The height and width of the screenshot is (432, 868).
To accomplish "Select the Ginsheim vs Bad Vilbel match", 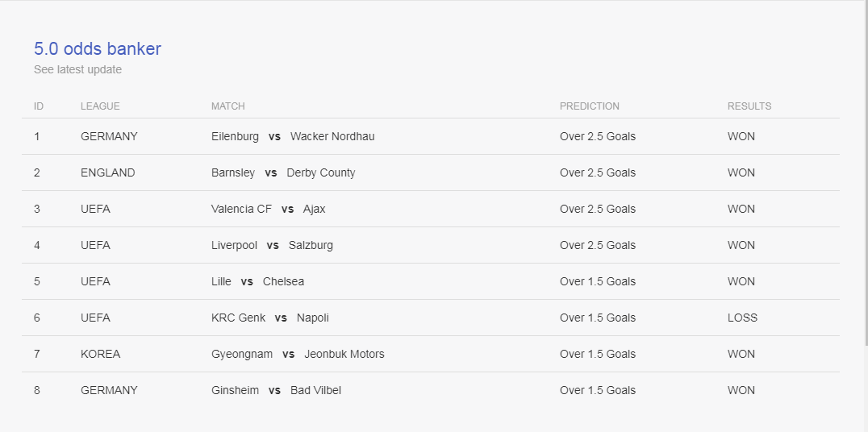I will (276, 391).
